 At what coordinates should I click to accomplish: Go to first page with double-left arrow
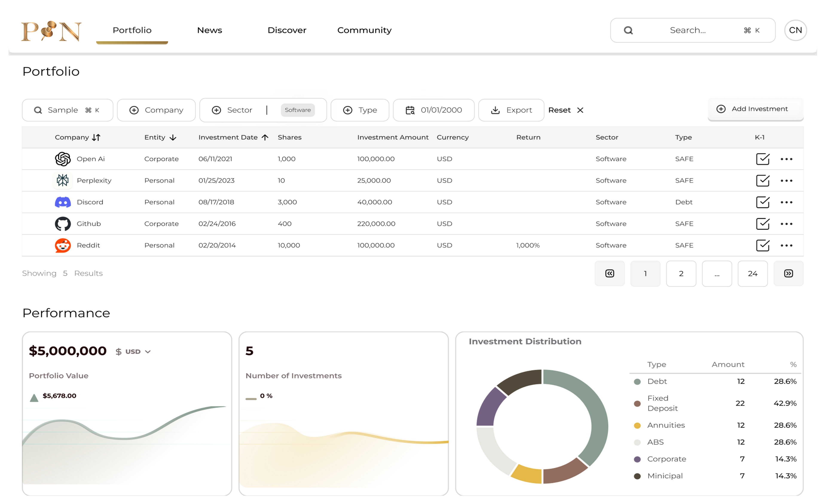609,274
